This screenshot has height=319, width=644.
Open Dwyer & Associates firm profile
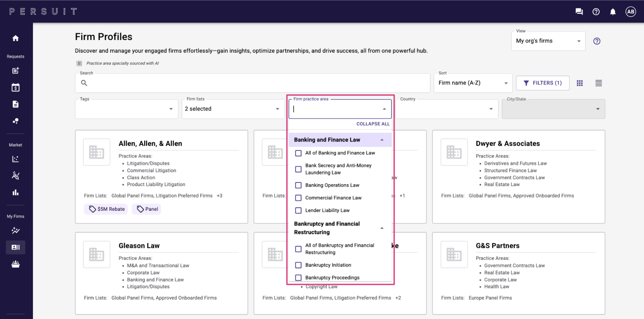click(508, 144)
